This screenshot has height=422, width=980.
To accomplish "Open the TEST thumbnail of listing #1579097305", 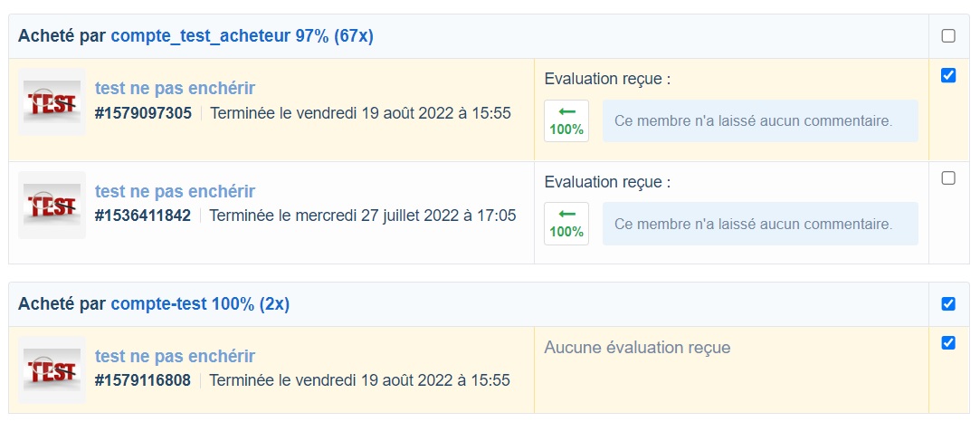I will [52, 101].
